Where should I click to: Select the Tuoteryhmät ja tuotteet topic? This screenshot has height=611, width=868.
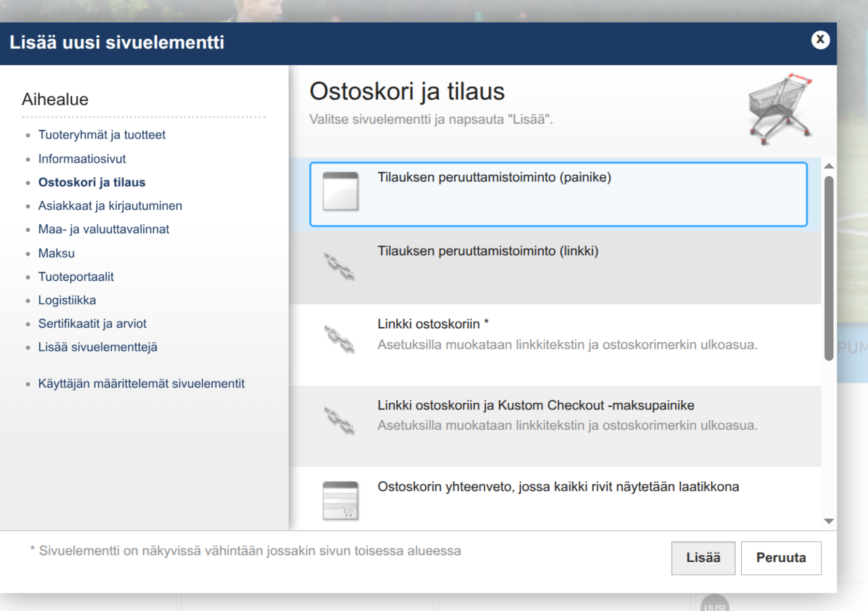tap(101, 135)
